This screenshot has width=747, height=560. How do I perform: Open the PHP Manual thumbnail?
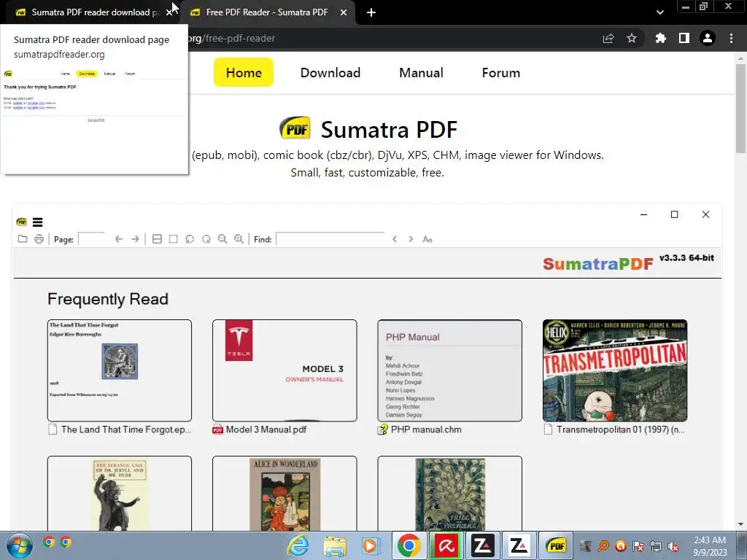[449, 370]
